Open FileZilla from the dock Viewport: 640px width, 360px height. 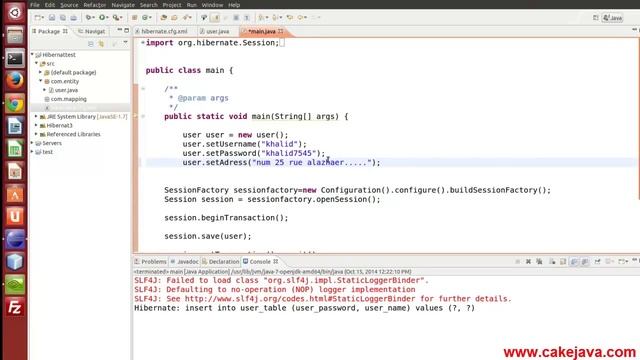pos(15,307)
